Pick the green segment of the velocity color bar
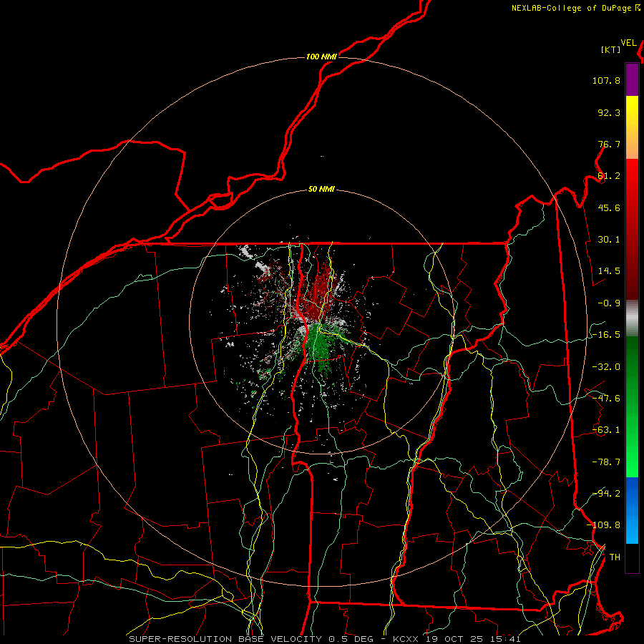Screen dimensions: 644x644 click(632, 406)
